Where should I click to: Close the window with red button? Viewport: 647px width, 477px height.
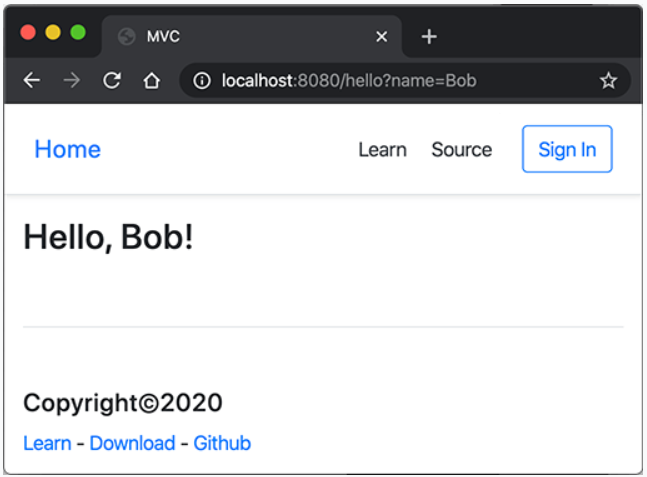(x=28, y=32)
